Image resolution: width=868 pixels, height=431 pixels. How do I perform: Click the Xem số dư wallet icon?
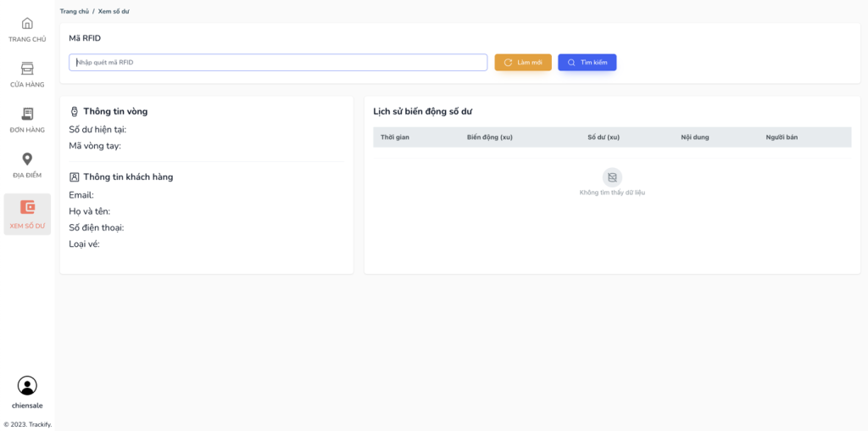(27, 207)
